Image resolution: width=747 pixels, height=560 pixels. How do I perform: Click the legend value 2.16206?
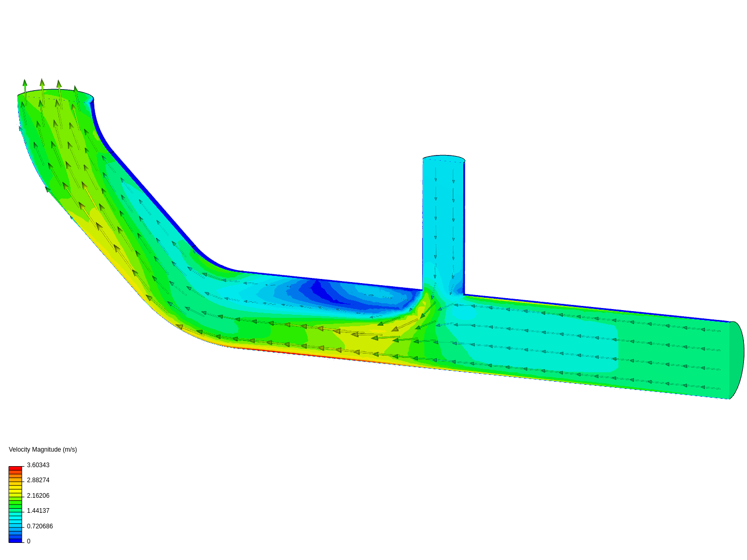(x=38, y=496)
